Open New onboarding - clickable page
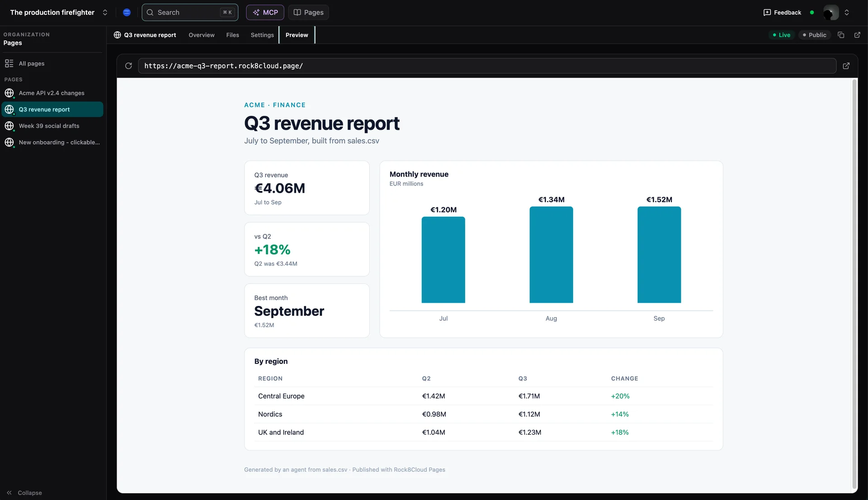Image resolution: width=868 pixels, height=500 pixels. coord(53,142)
